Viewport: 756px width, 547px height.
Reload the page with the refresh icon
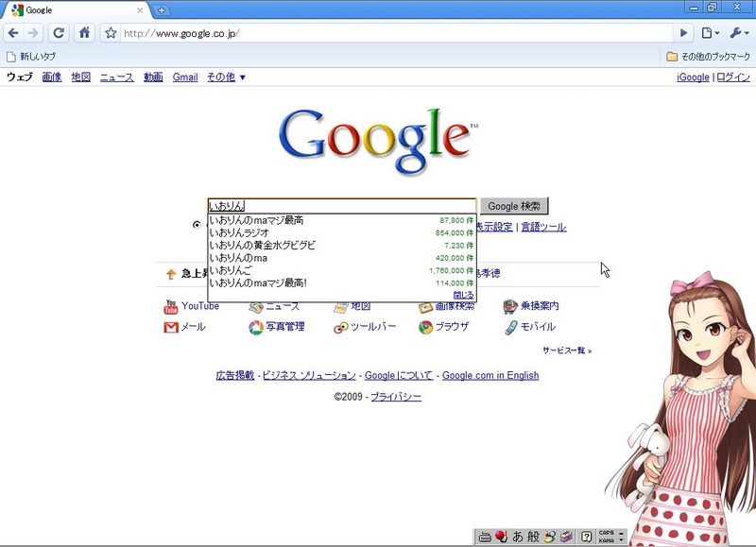[x=59, y=33]
